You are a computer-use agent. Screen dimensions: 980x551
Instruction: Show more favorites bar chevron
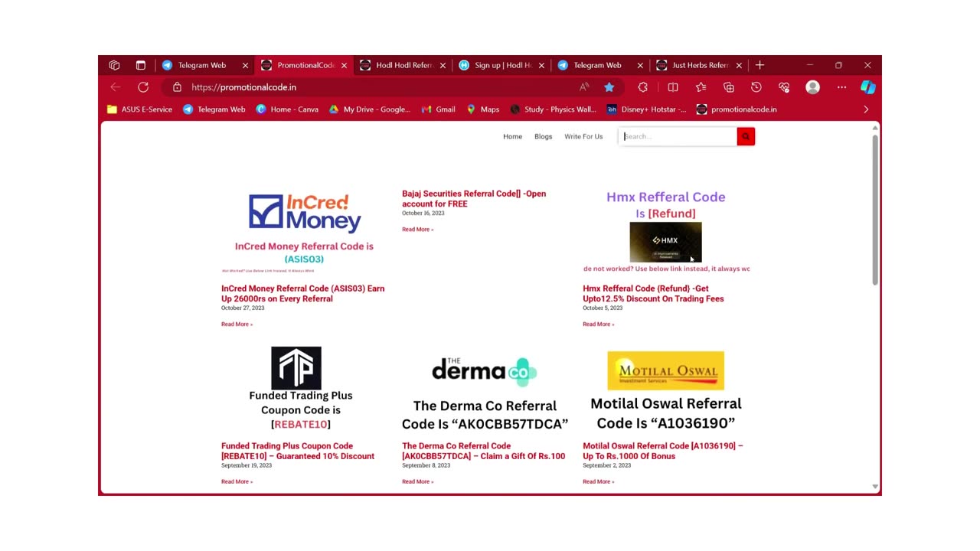(x=866, y=109)
